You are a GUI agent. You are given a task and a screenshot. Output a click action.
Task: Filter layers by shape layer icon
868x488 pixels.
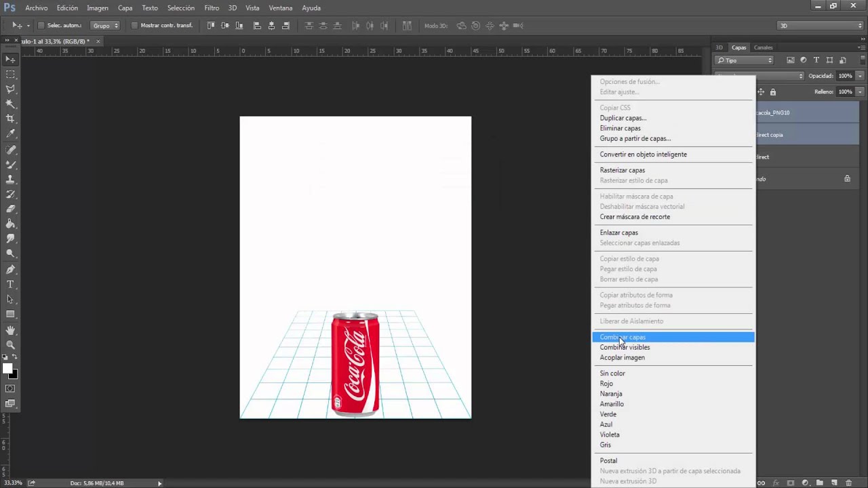click(829, 60)
